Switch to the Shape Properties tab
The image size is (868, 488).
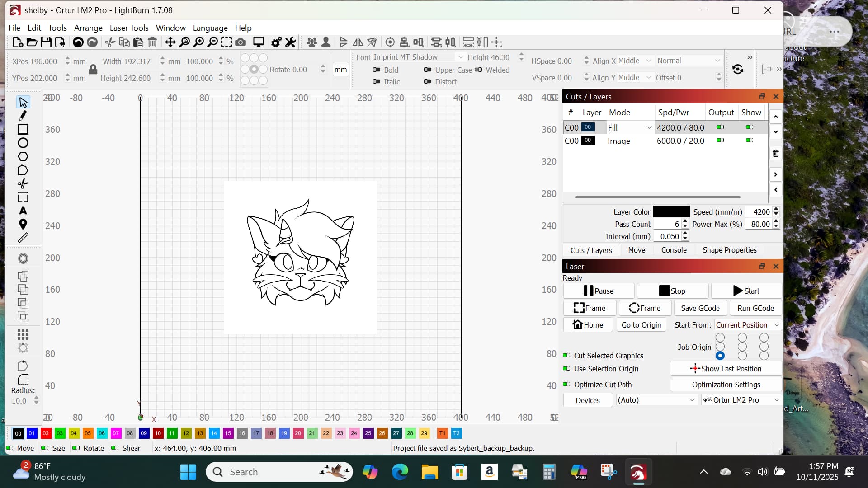click(729, 250)
